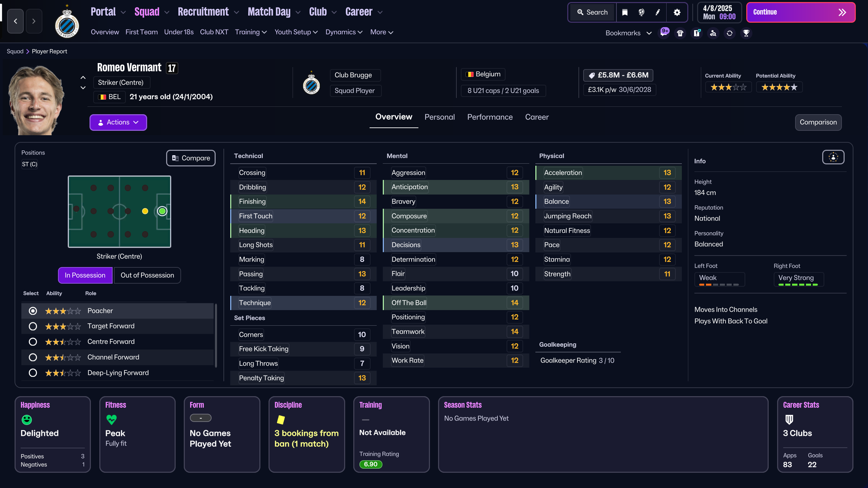Open the messages inbox chat icon
This screenshot has width=868, height=488.
coord(664,33)
